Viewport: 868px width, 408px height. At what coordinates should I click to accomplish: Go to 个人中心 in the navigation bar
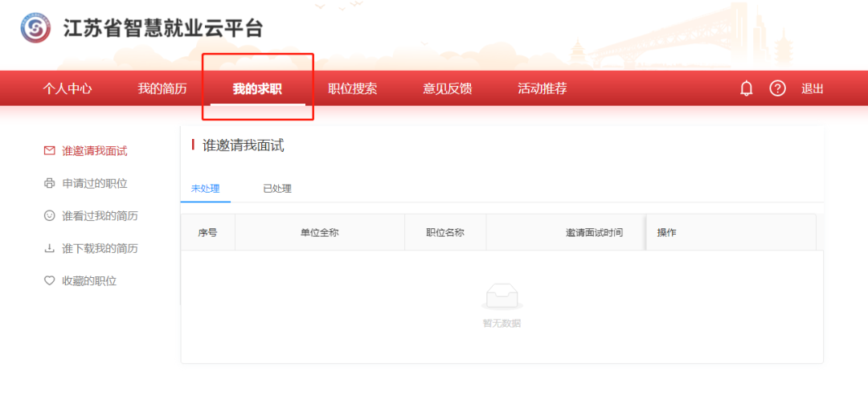pos(68,88)
